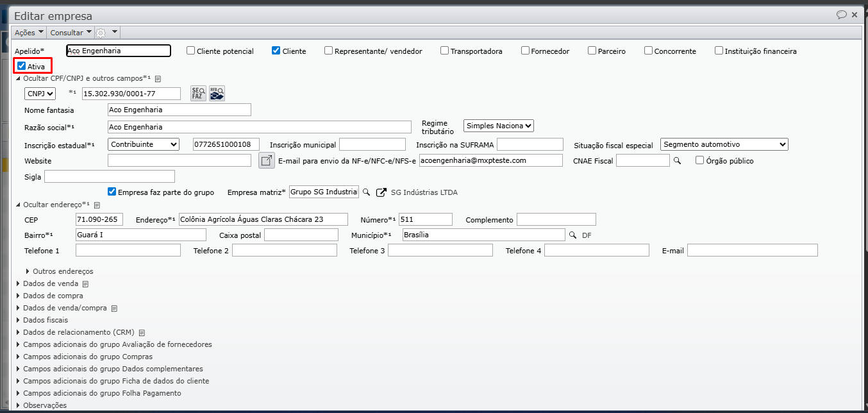This screenshot has height=413, width=868.
Task: Click the RFB lookup icon beside CNPJ
Action: (217, 94)
